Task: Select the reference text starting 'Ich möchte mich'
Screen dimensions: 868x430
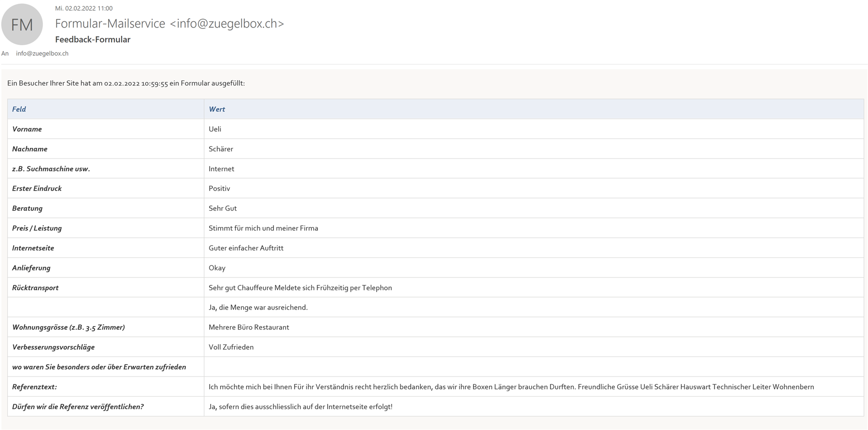Action: point(511,387)
